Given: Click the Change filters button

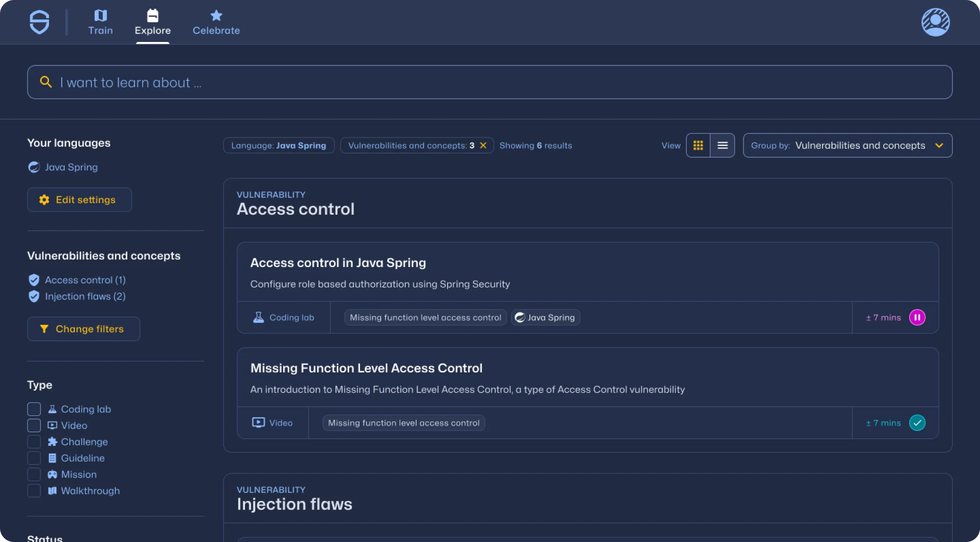Looking at the screenshot, I should coord(83,329).
